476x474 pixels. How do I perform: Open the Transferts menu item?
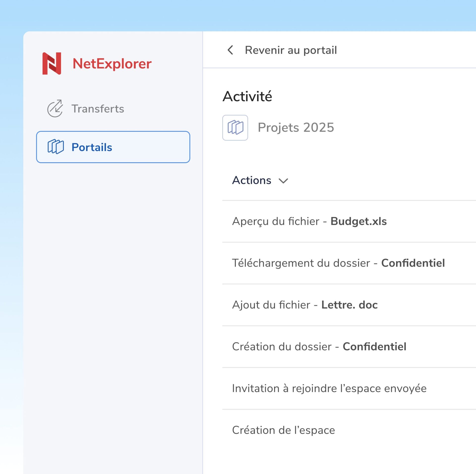pyautogui.click(x=98, y=109)
